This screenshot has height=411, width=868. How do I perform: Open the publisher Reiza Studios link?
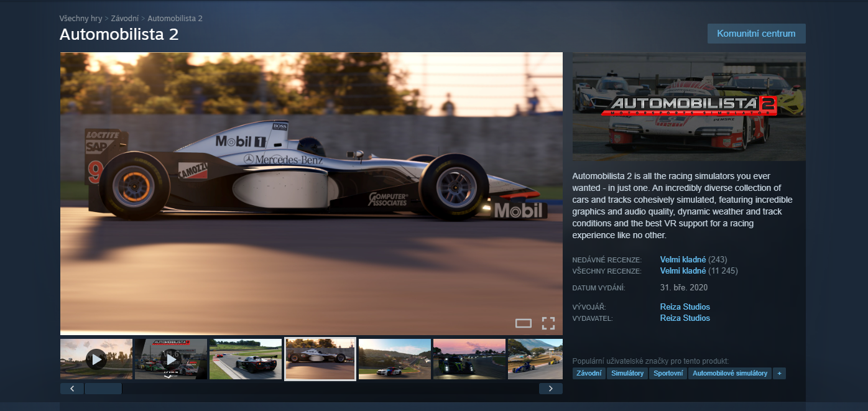pyautogui.click(x=685, y=318)
